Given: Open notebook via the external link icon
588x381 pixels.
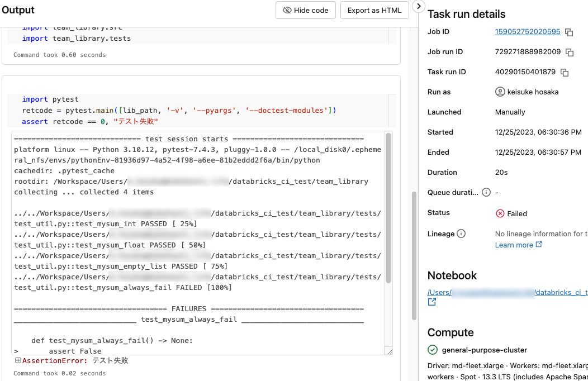Looking at the screenshot, I should coord(431,301).
